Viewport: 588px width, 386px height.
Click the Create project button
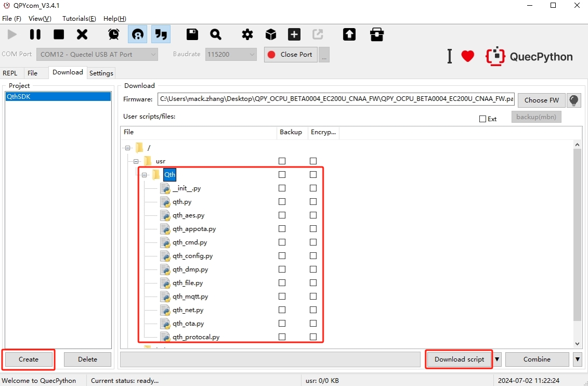click(x=29, y=359)
